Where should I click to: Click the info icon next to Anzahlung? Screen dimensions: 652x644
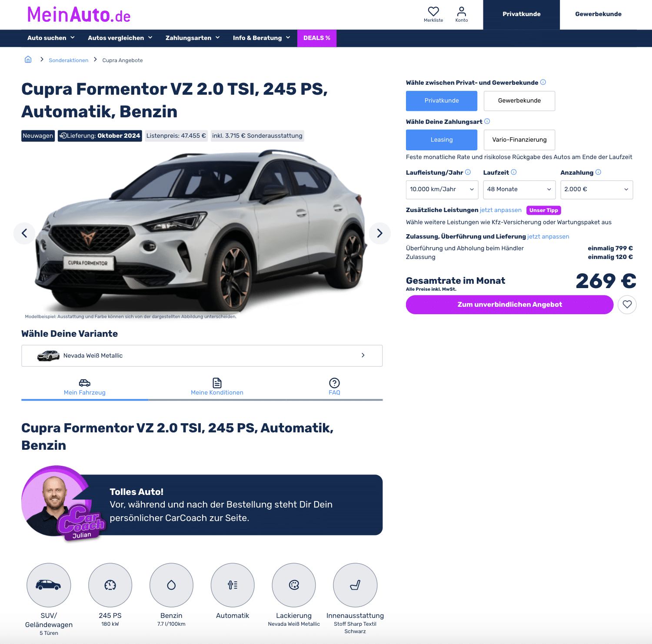point(599,172)
